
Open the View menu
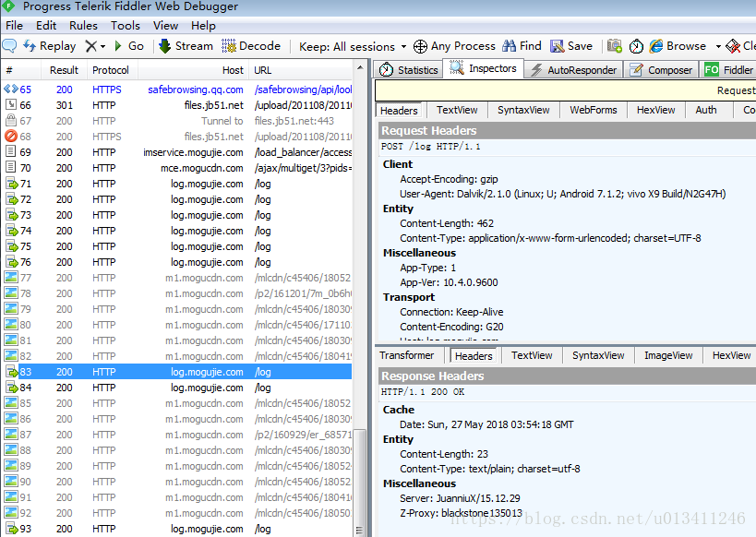tap(165, 26)
